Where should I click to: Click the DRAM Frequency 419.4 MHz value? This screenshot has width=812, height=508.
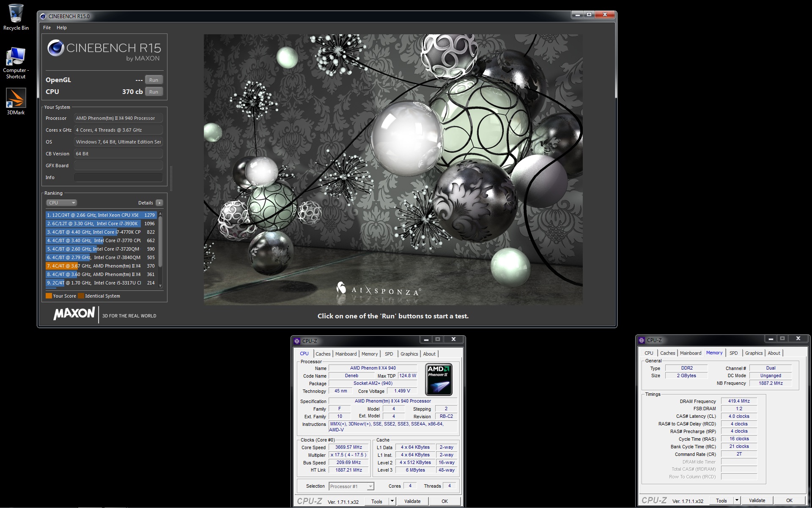(739, 401)
